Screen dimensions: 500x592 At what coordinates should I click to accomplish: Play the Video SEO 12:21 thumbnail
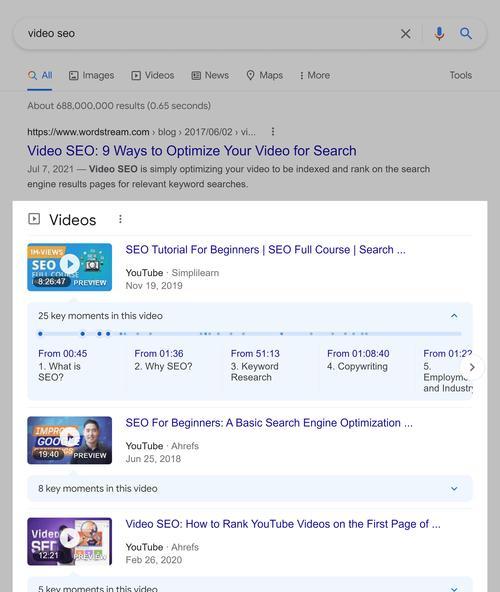click(69, 541)
